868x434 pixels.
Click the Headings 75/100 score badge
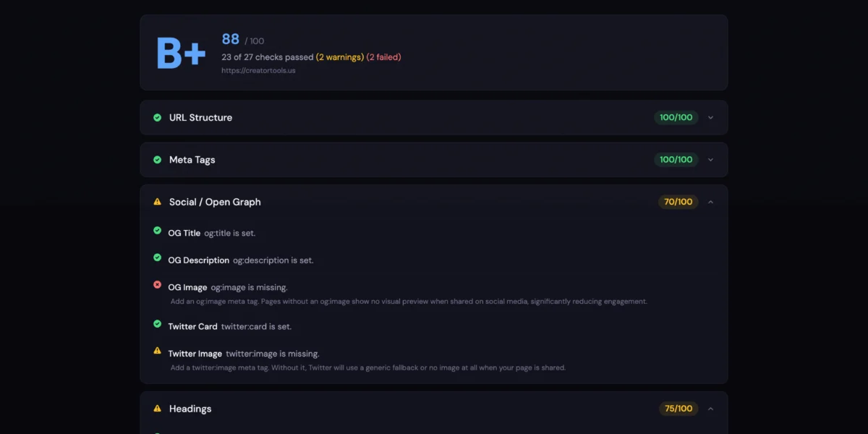pyautogui.click(x=678, y=409)
